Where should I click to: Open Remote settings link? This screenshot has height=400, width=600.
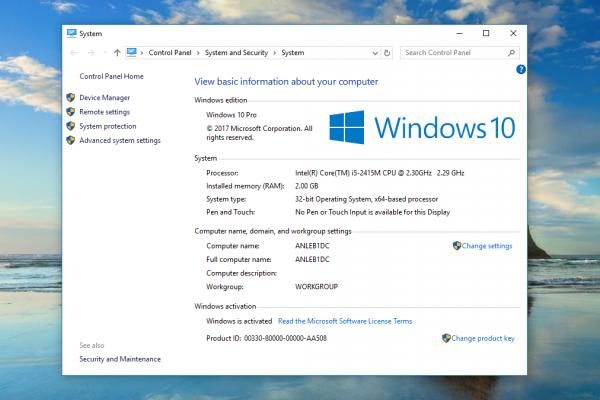click(104, 112)
